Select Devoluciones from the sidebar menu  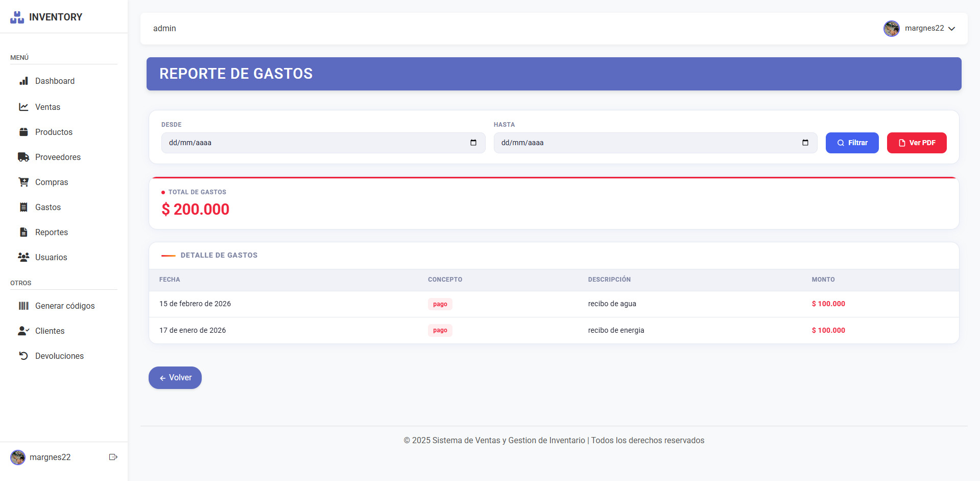(59, 356)
